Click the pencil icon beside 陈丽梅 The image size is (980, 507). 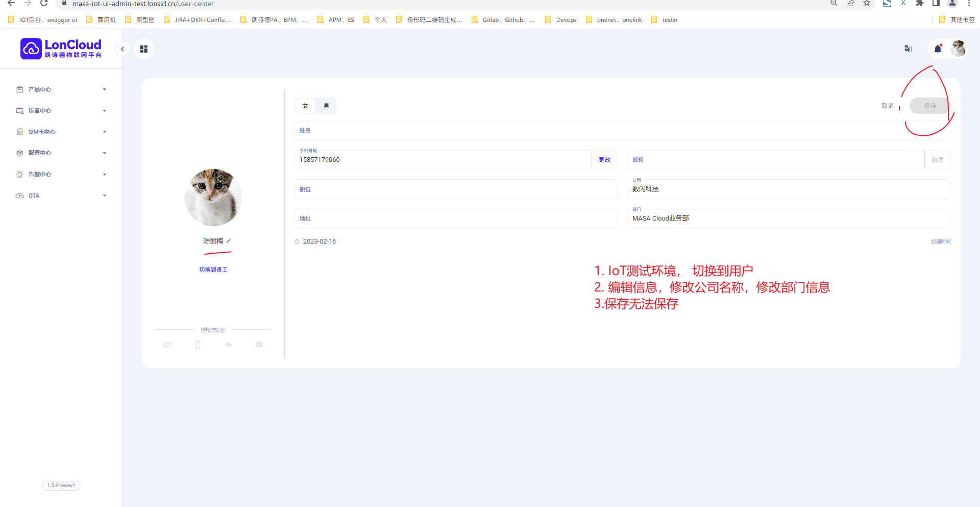click(x=229, y=241)
